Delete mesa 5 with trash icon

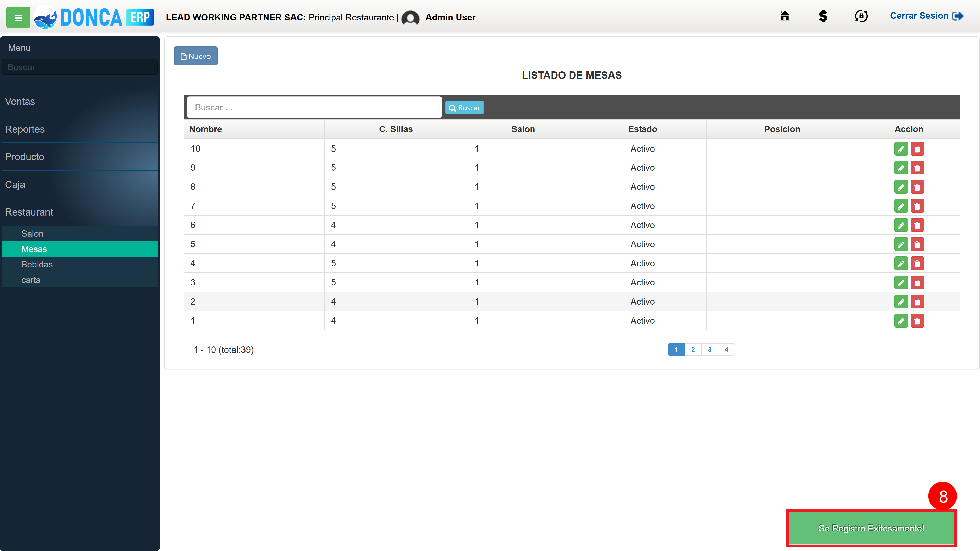point(917,244)
